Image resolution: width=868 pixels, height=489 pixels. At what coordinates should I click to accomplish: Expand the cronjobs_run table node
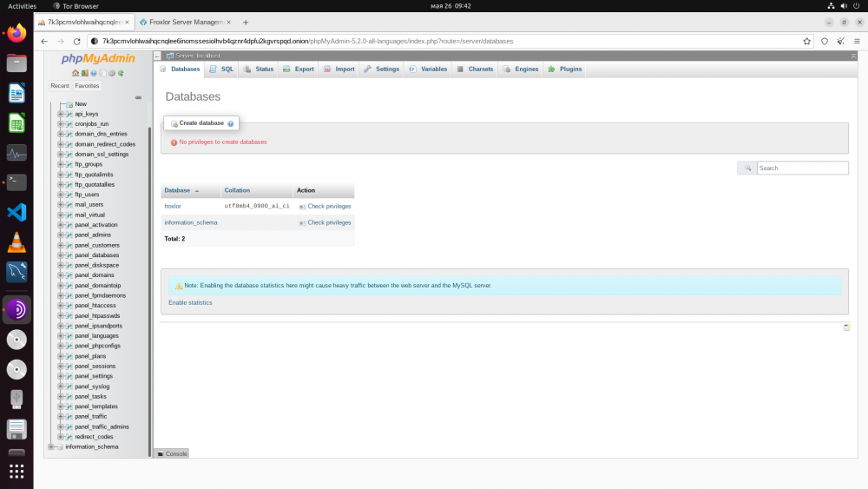click(61, 124)
